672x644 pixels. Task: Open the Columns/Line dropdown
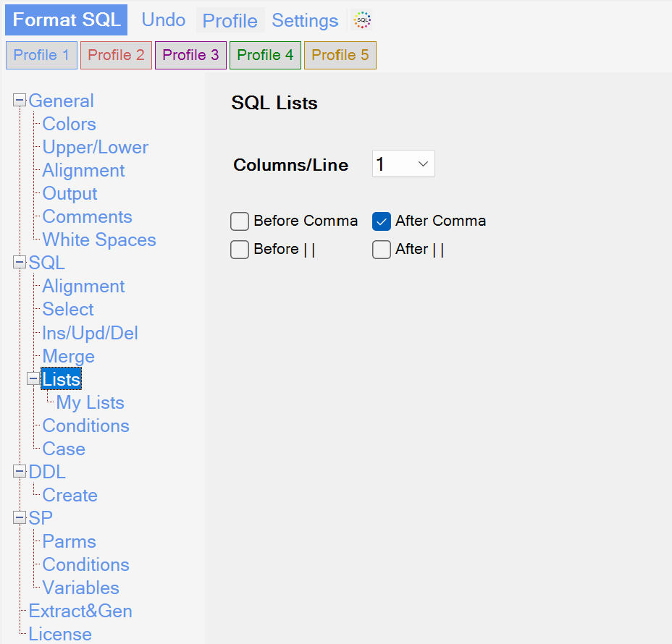(x=403, y=164)
